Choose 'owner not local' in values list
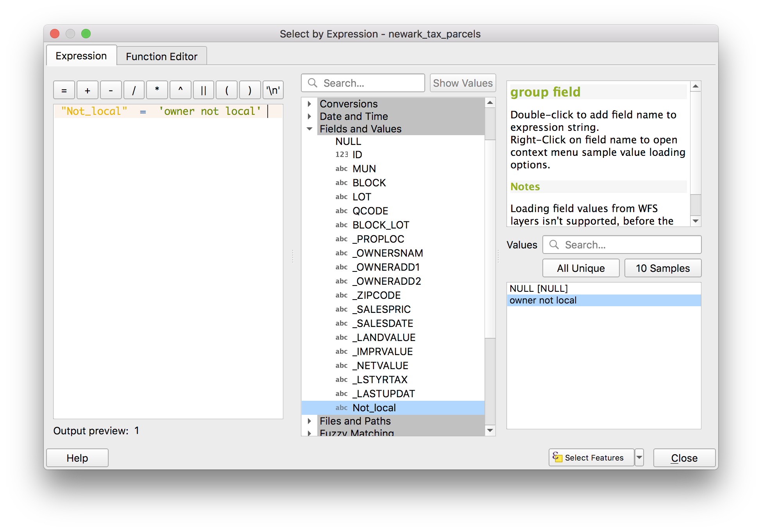Image resolution: width=762 pixels, height=532 pixels. pyautogui.click(x=543, y=300)
